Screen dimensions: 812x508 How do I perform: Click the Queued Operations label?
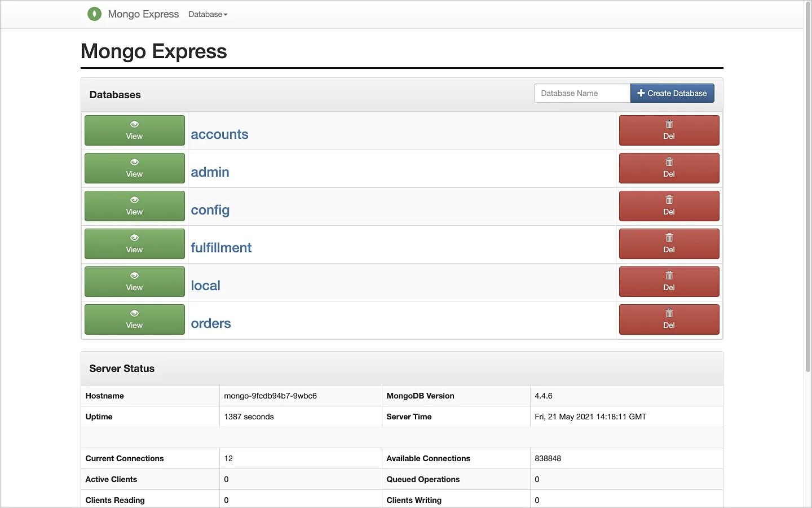tap(423, 479)
